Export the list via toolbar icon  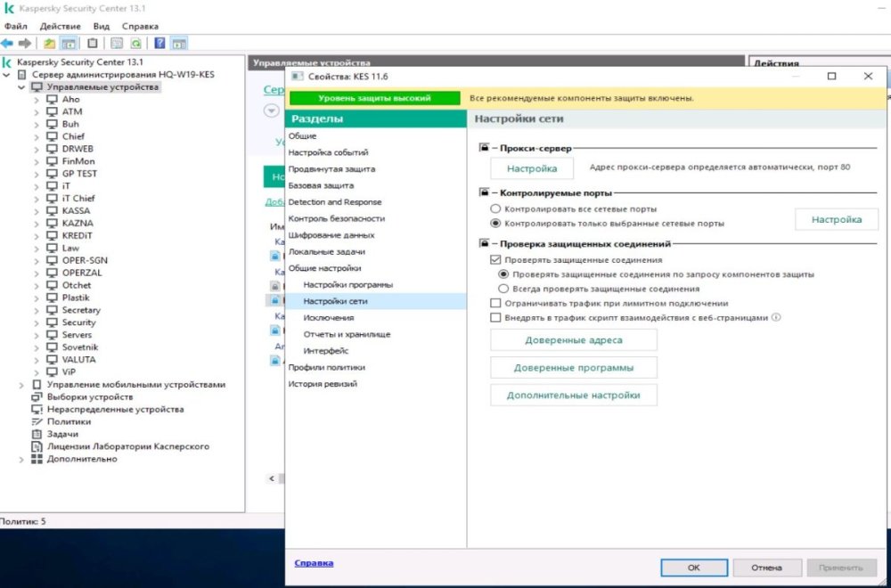point(117,43)
